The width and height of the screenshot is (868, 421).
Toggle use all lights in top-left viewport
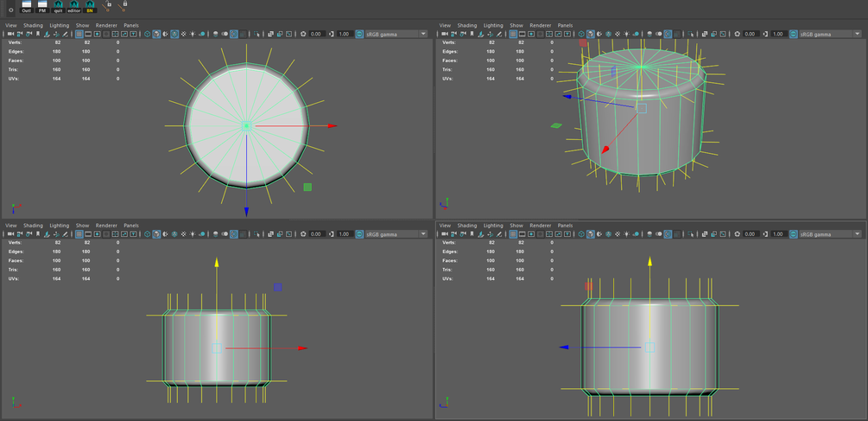click(192, 34)
